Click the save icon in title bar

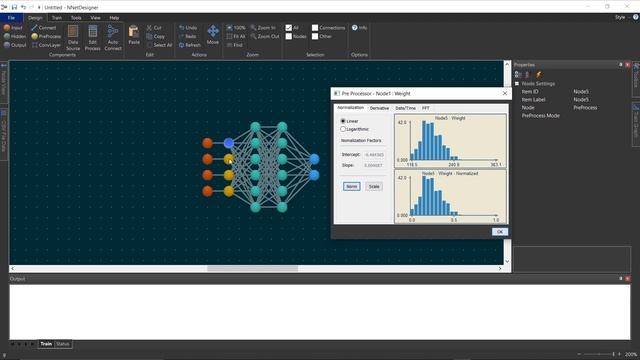tap(14, 7)
